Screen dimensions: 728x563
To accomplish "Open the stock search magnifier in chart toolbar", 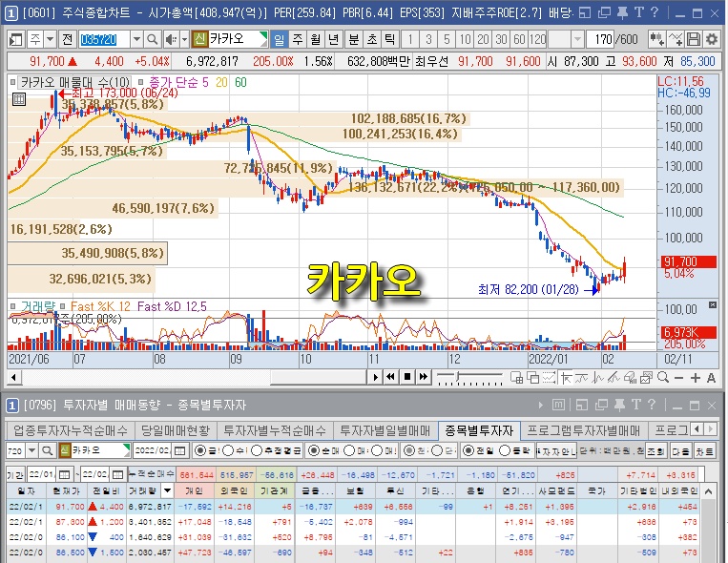I will click(x=152, y=39).
